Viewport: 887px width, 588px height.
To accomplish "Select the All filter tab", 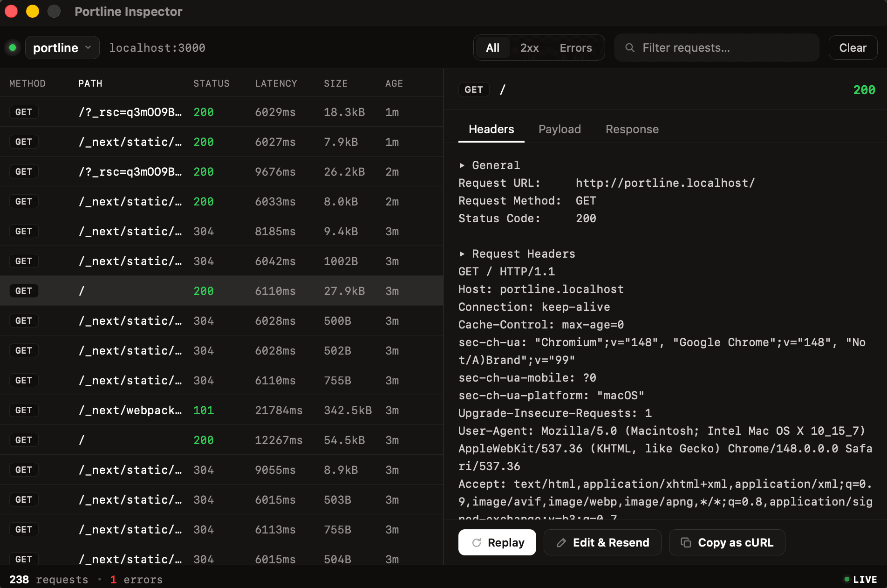I will [x=492, y=48].
